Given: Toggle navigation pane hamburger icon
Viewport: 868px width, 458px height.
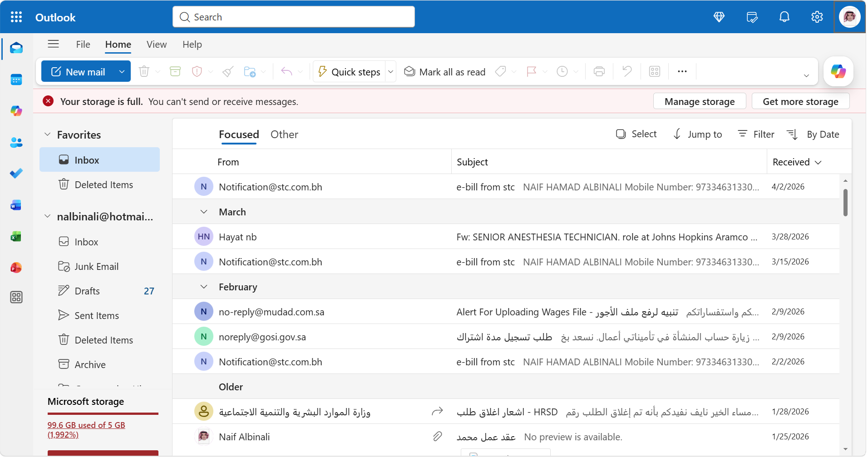Looking at the screenshot, I should point(54,44).
